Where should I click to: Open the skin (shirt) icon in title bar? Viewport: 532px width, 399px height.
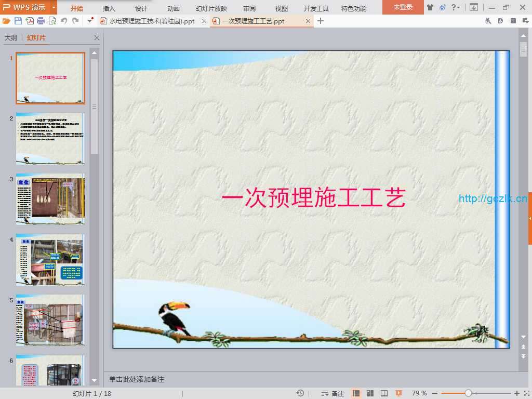pos(430,7)
